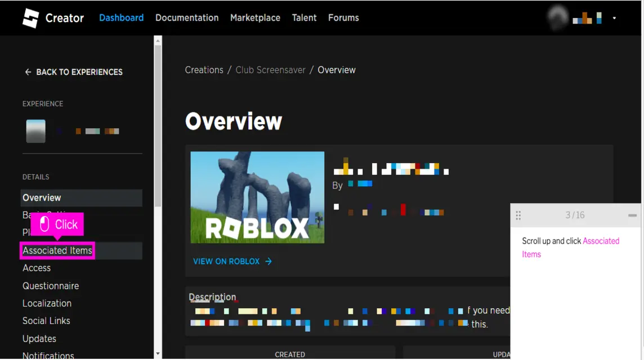Minimize the tutorial step panel
The height and width of the screenshot is (360, 644).
tap(632, 215)
